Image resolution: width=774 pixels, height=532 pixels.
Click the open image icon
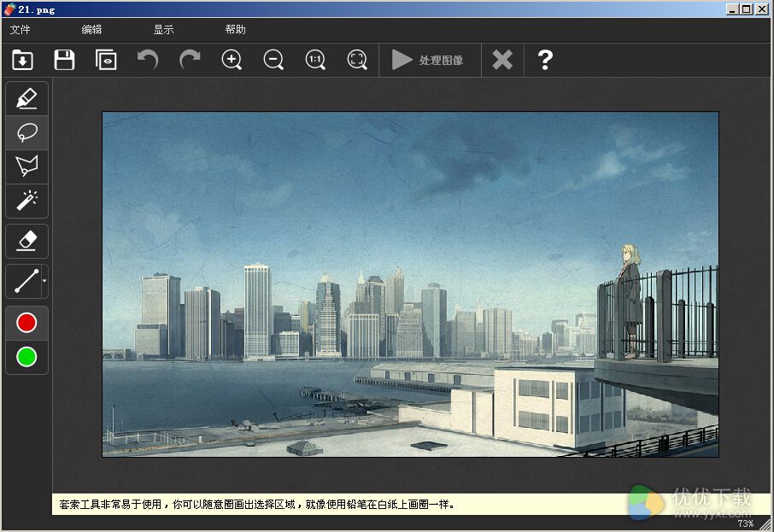pos(23,60)
